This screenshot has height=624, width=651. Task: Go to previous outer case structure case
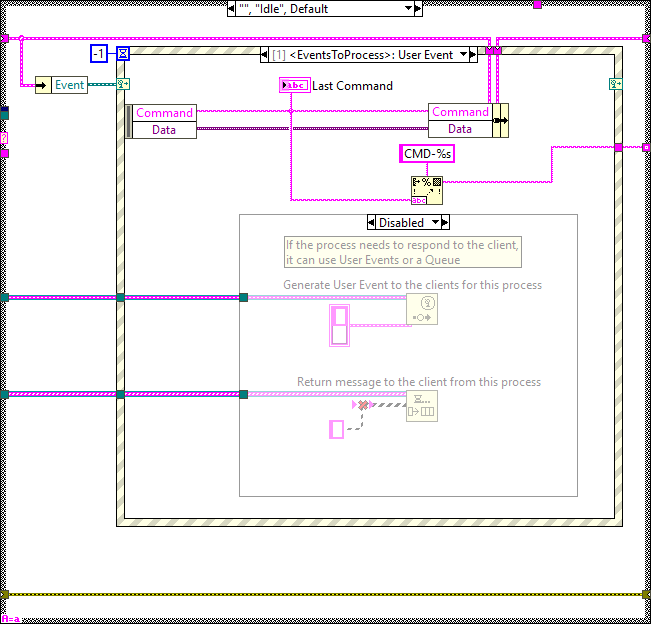point(232,8)
